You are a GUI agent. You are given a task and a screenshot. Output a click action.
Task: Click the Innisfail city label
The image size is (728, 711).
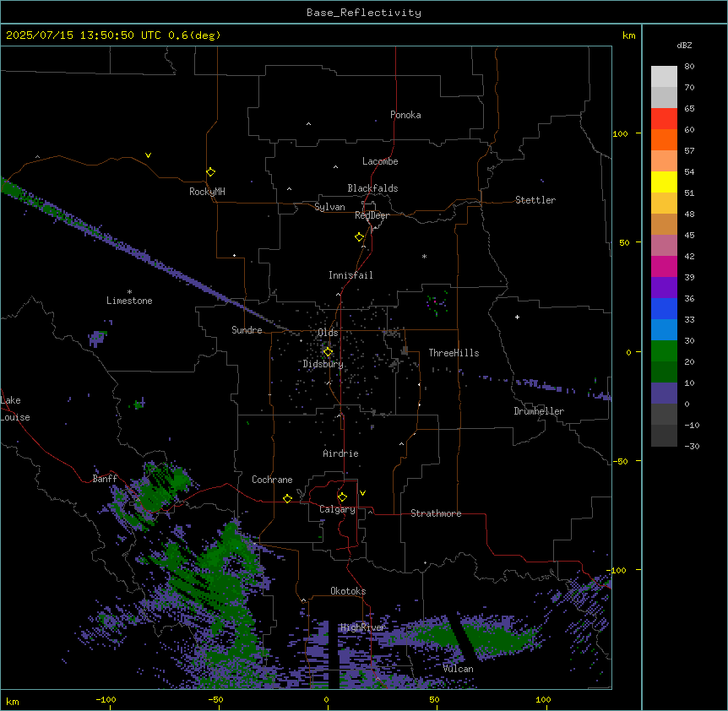coord(350,275)
